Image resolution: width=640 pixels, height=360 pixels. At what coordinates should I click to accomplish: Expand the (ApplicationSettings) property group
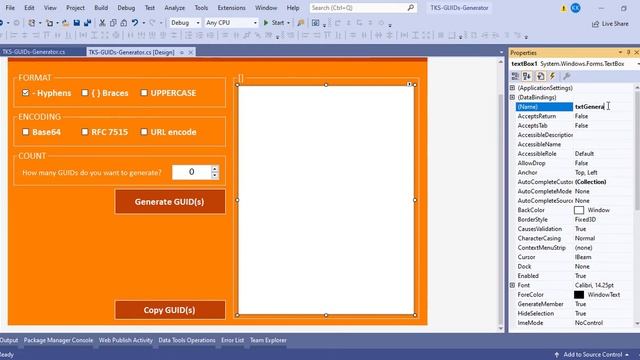point(512,88)
